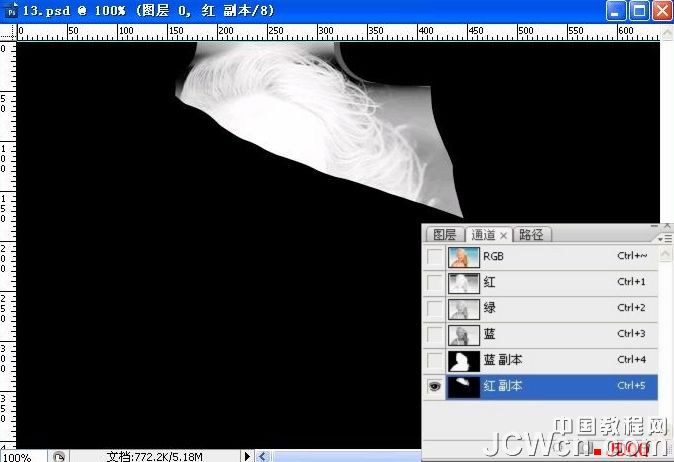Click the 红 channel thumbnail
The width and height of the screenshot is (674, 462).
[464, 283]
